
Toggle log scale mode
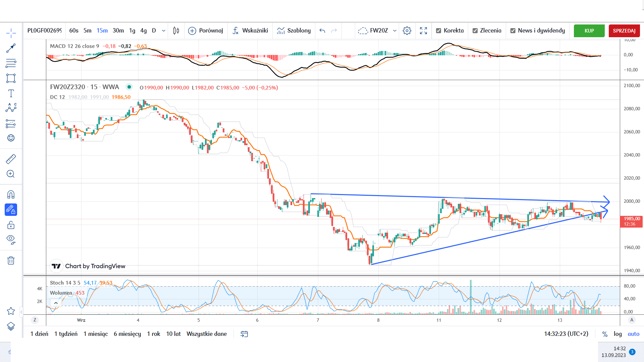[618, 334]
